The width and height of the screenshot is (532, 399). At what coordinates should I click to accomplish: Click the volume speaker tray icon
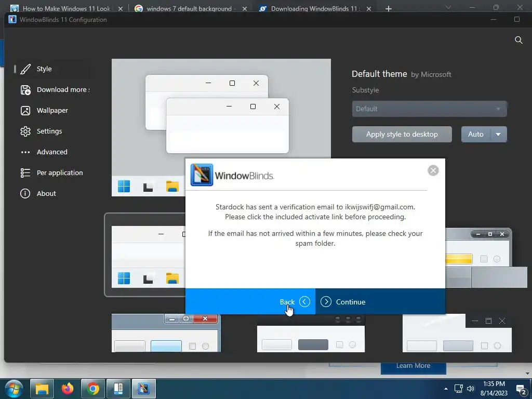pyautogui.click(x=471, y=389)
